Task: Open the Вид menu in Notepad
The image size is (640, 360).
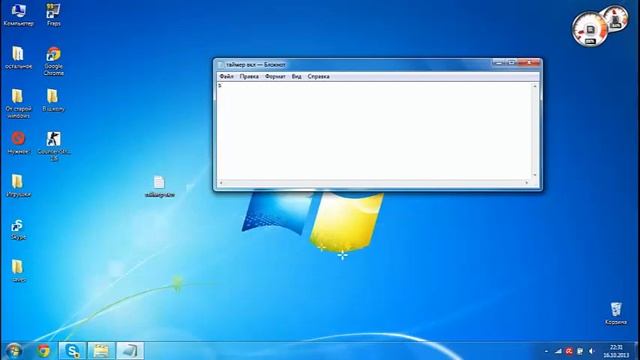Action: pyautogui.click(x=296, y=76)
